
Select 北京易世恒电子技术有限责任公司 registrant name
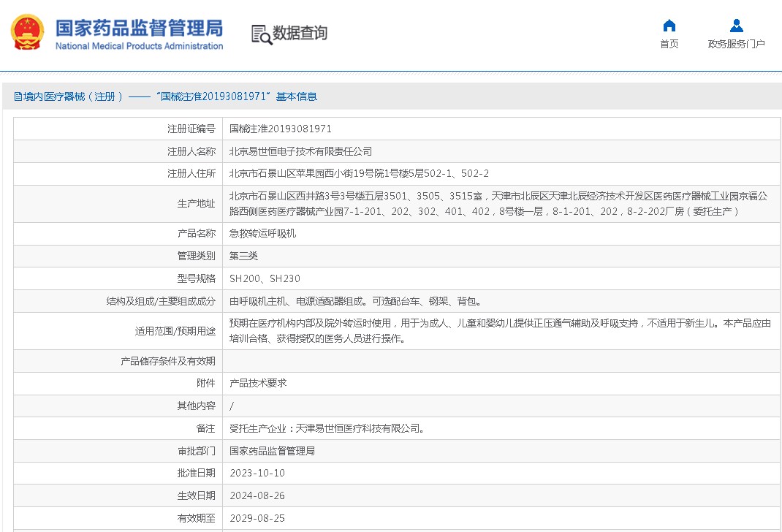tap(300, 151)
